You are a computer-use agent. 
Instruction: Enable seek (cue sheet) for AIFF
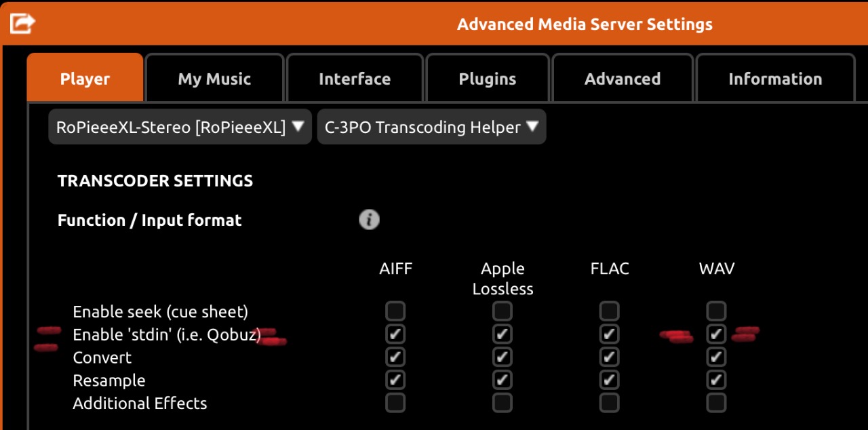[395, 311]
